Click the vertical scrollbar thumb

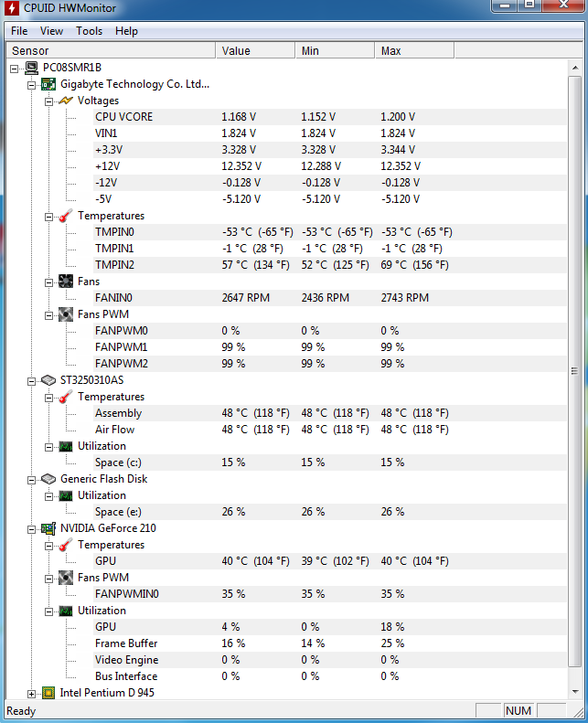tap(575, 371)
